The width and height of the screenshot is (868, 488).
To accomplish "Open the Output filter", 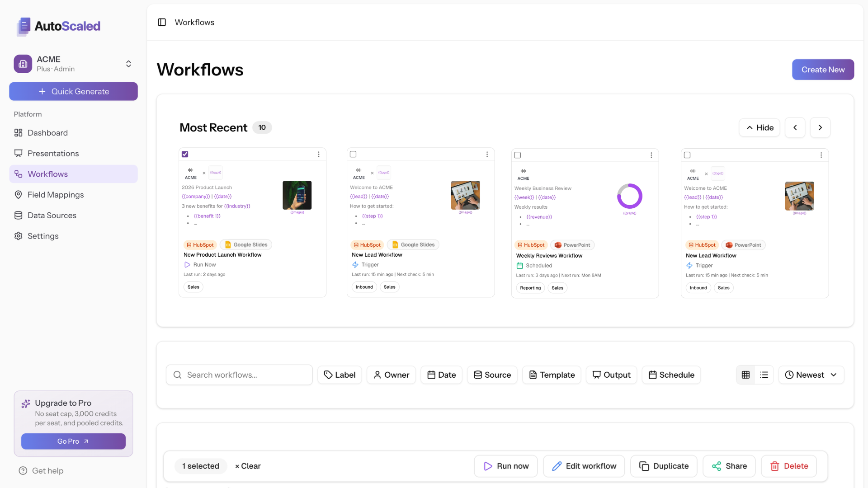I will point(611,375).
